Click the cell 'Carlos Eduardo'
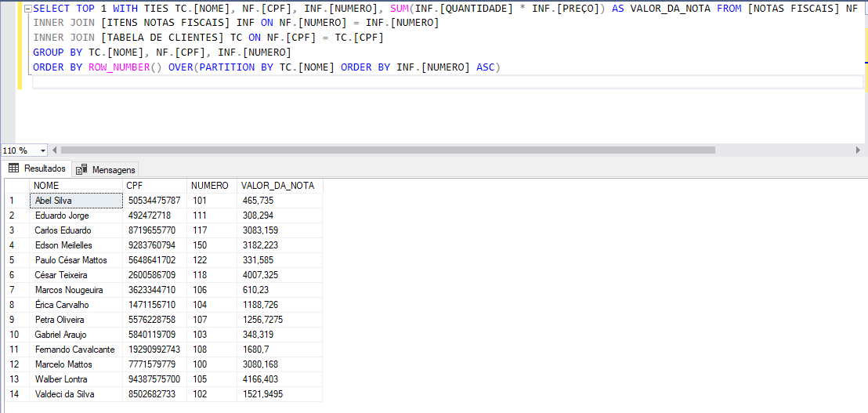This screenshot has width=868, height=413. 76,231
